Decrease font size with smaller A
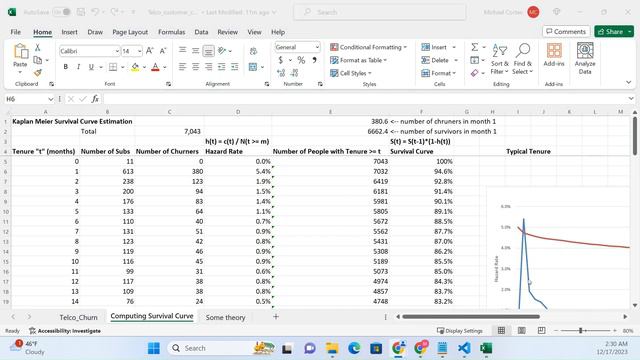Screen dimensions: 640x360 point(162,51)
